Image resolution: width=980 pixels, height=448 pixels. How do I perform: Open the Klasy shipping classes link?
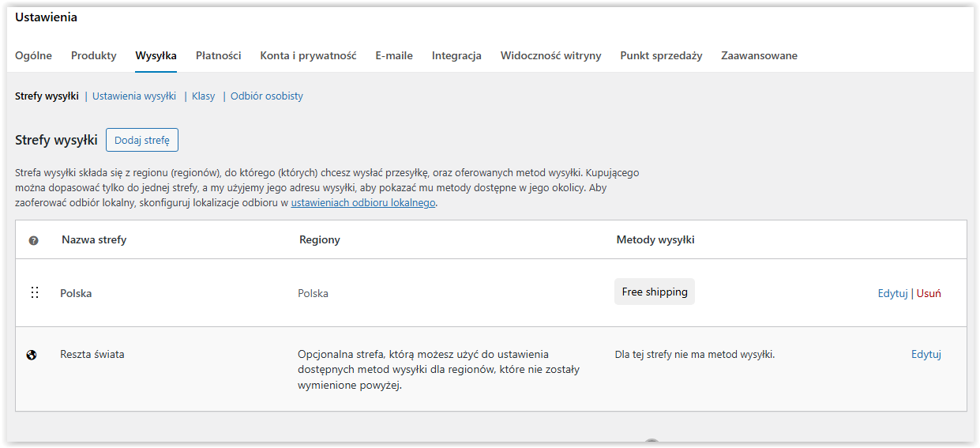pos(203,96)
